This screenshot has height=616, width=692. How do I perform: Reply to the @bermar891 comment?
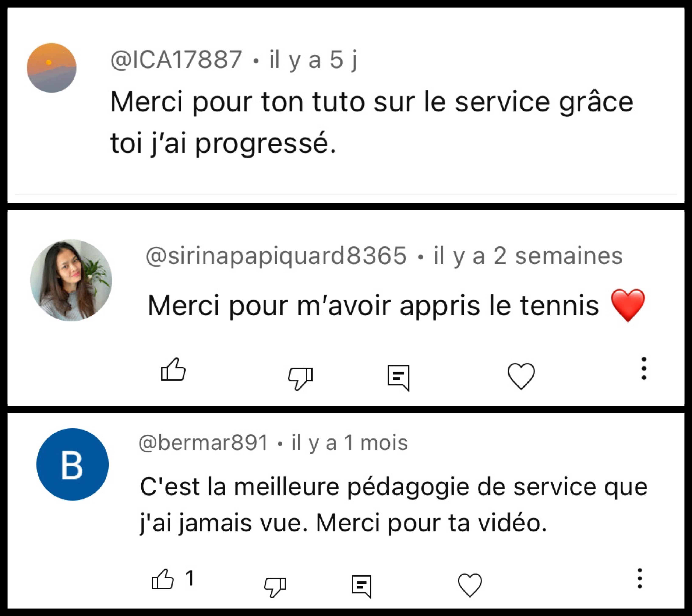coord(361,586)
